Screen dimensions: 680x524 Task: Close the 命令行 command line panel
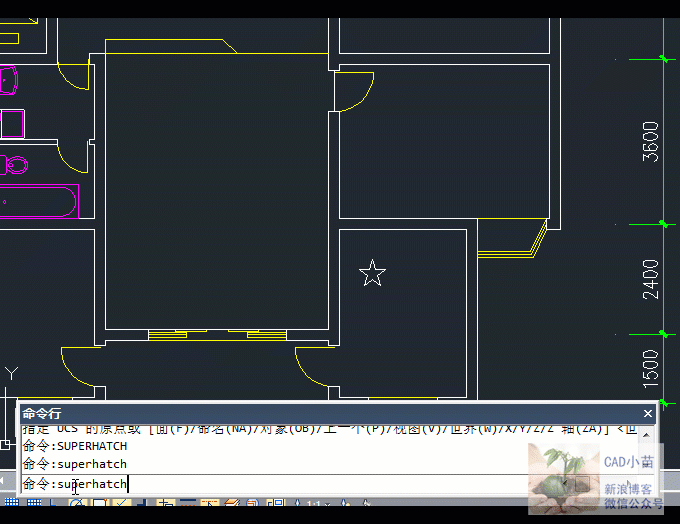pos(647,413)
